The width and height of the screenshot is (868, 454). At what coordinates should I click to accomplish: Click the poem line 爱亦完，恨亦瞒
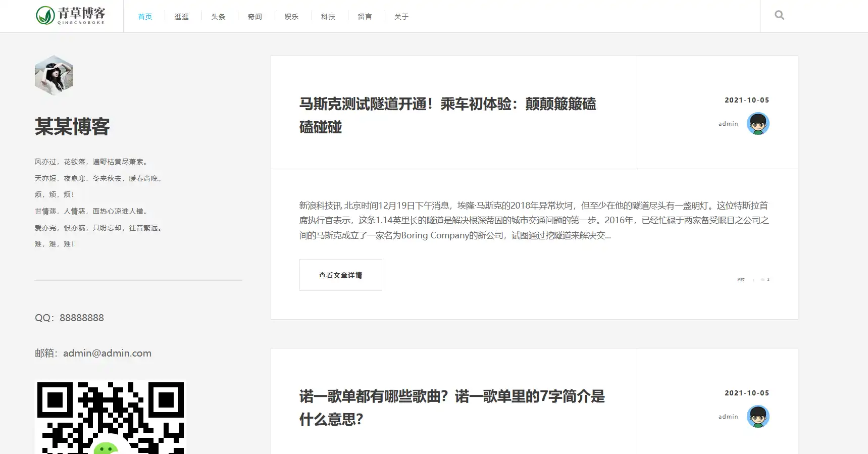(x=99, y=228)
